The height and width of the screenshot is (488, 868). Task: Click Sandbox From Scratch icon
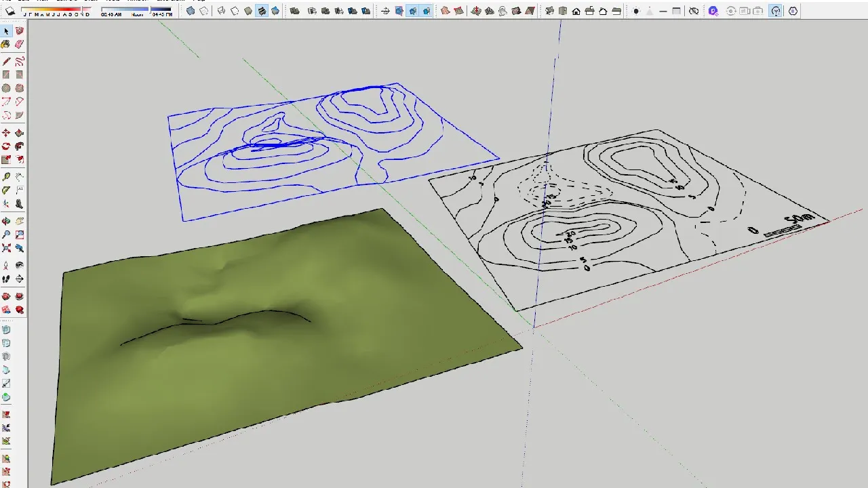point(459,11)
